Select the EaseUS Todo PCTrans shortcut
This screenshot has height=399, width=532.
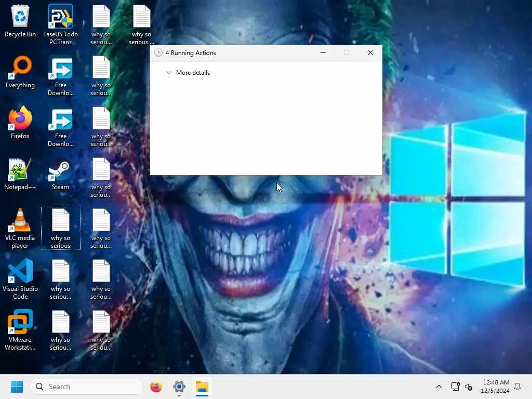point(60,24)
